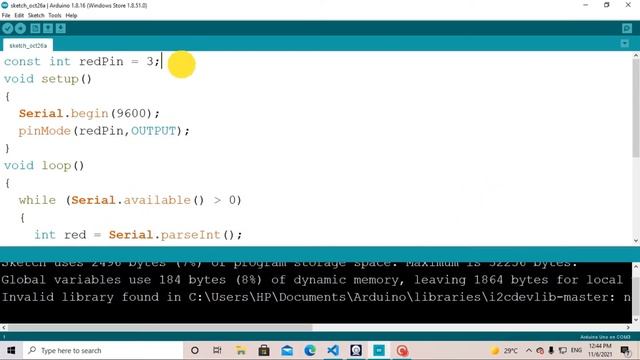Click the editor scroll-up arrow
Viewport: 640px width, 360px height.
click(636, 56)
